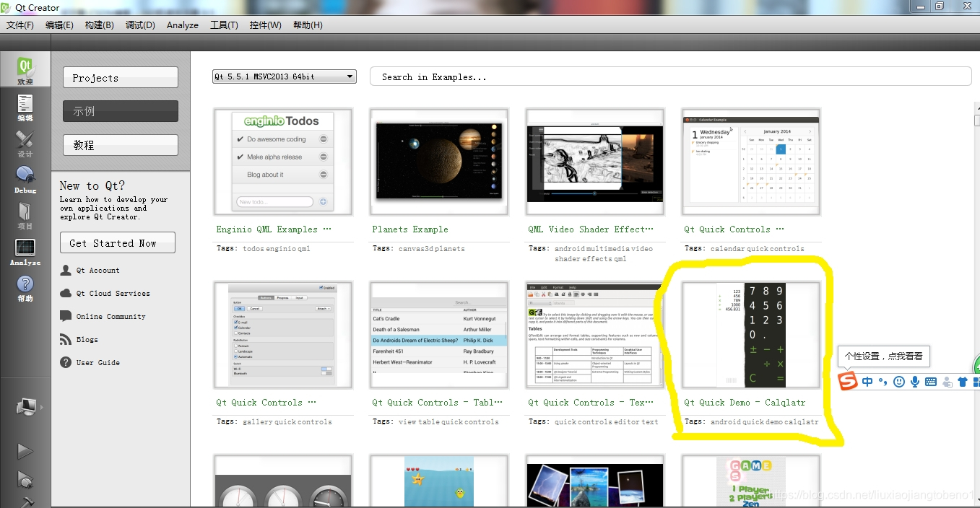This screenshot has height=508, width=980.
Task: Open the dashboard gauges example thumbnail
Action: click(x=283, y=481)
